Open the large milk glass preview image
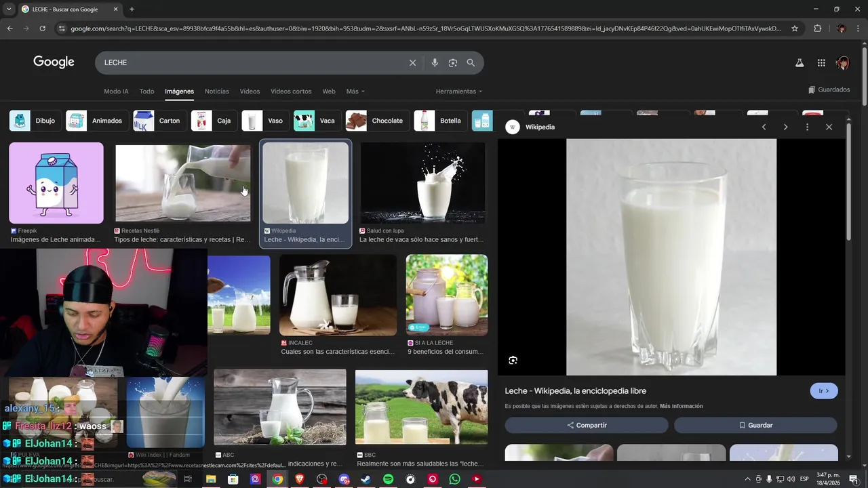The image size is (868, 488). pos(671,257)
